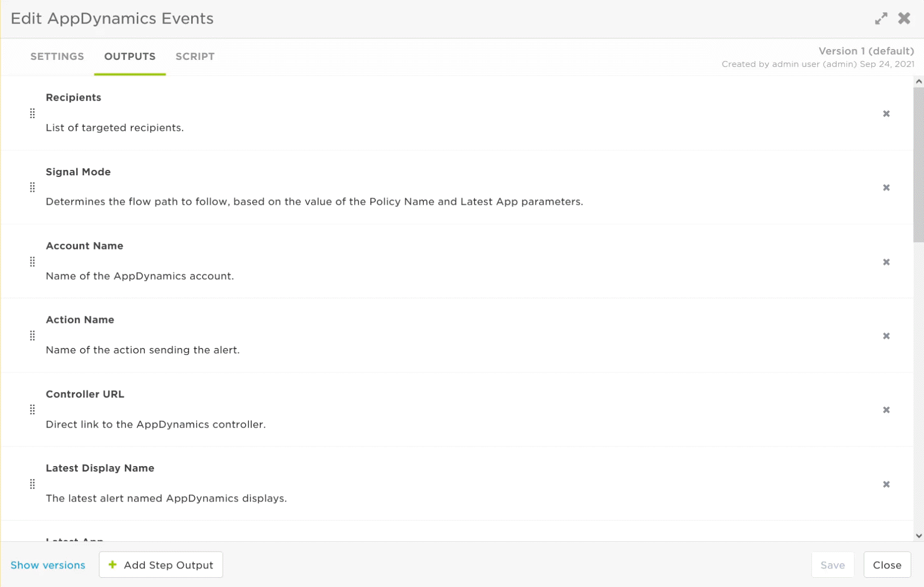The height and width of the screenshot is (587, 924).
Task: Remove the Recipients output
Action: 886,114
